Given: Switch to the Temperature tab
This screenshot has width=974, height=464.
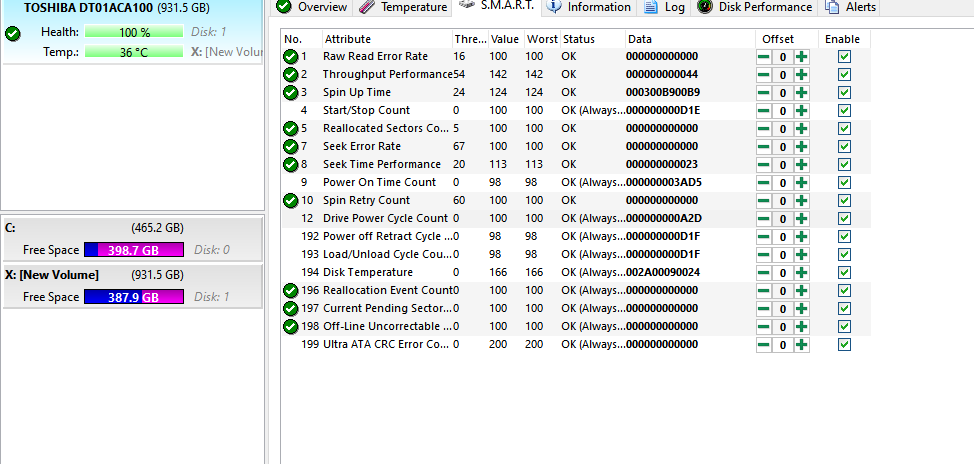Looking at the screenshot, I should click(x=403, y=7).
